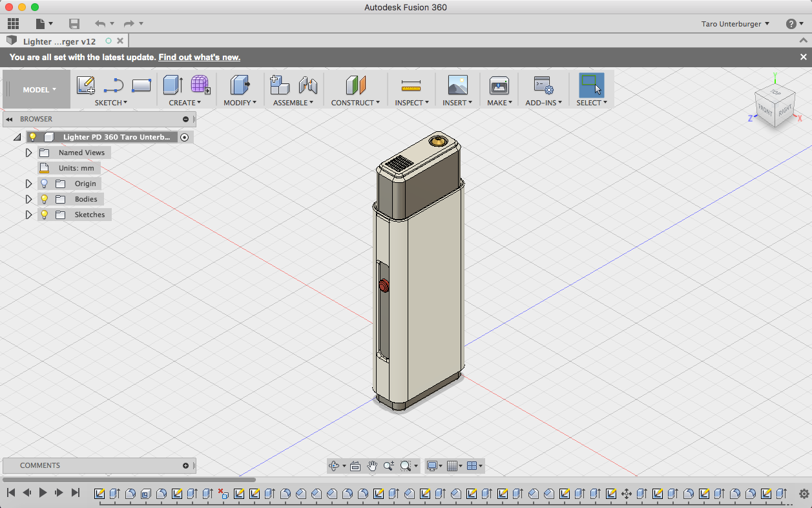This screenshot has width=812, height=508.
Task: Open the MODEL workspace dropdown
Action: [39, 90]
